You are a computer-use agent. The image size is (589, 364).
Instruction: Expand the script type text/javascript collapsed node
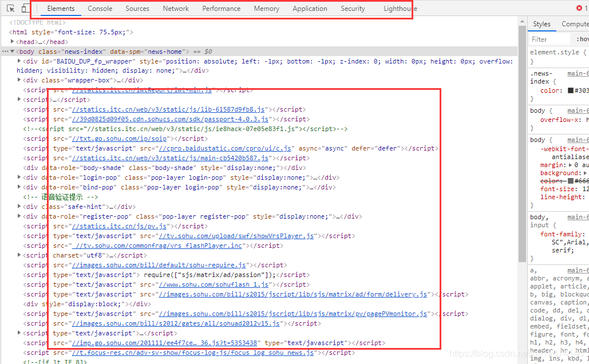(19, 333)
